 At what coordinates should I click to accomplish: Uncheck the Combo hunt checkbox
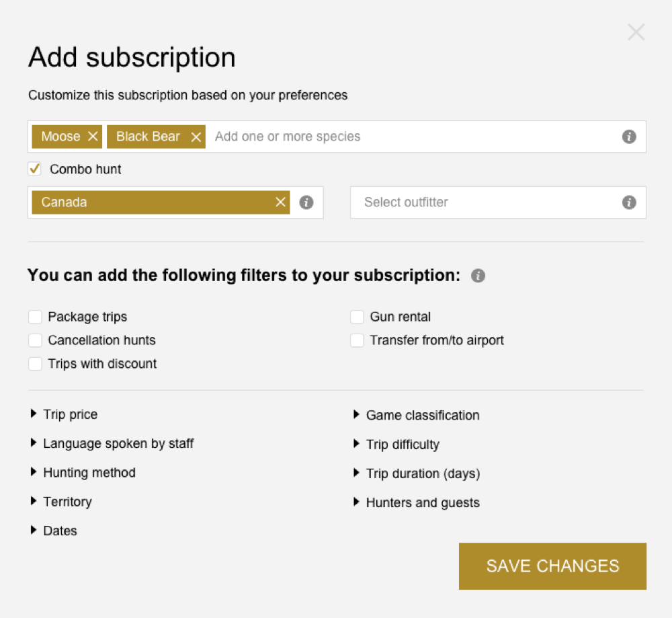35,169
